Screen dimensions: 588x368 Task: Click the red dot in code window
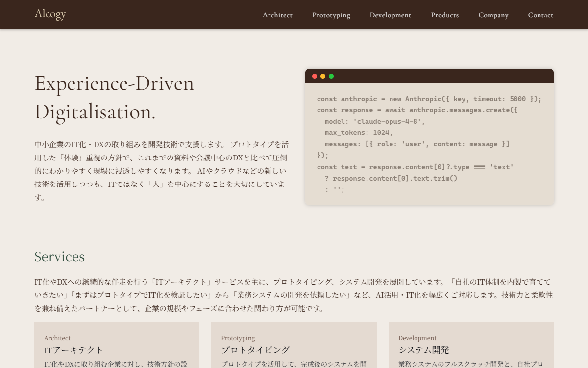pyautogui.click(x=315, y=76)
